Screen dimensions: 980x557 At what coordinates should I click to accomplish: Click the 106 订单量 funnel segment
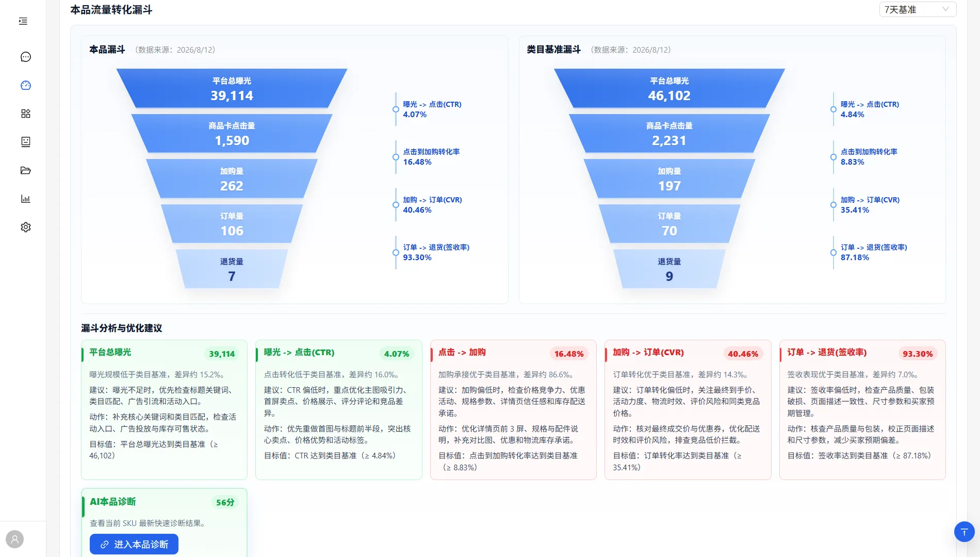tap(232, 224)
